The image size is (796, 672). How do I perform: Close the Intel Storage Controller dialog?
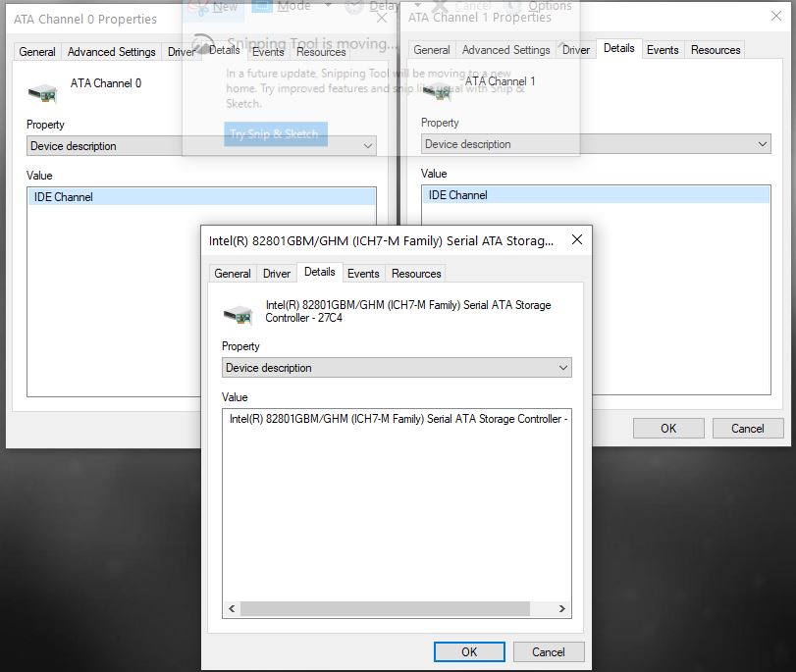[x=577, y=239]
